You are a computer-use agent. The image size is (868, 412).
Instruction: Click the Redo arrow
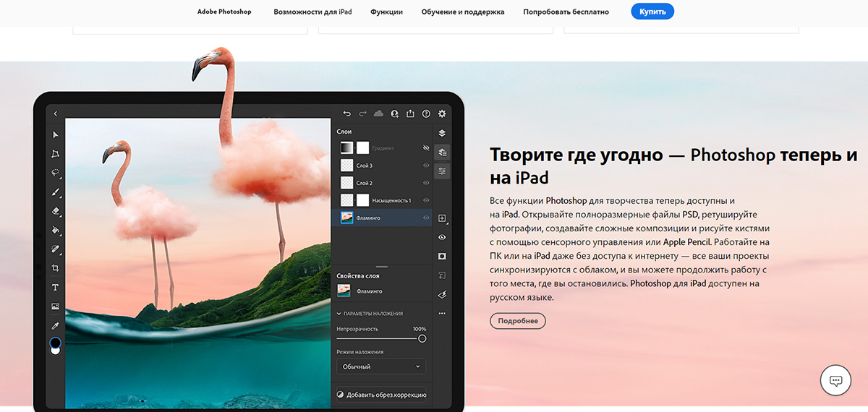point(362,113)
